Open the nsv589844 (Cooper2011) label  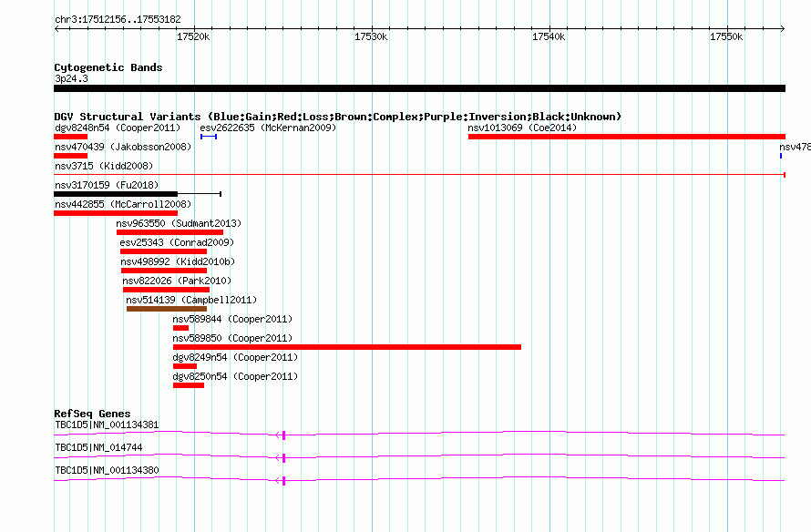tap(232, 319)
